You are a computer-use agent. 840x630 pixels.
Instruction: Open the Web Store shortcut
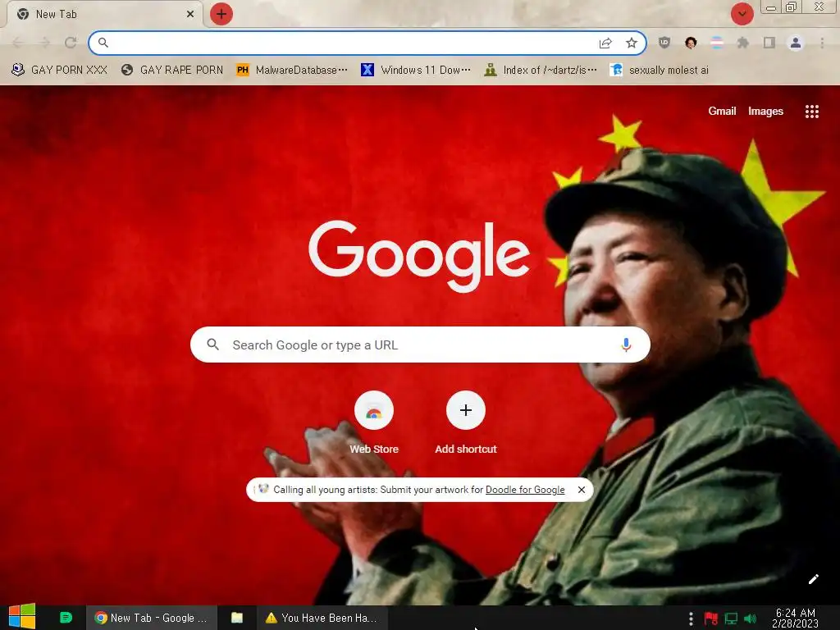click(x=374, y=423)
